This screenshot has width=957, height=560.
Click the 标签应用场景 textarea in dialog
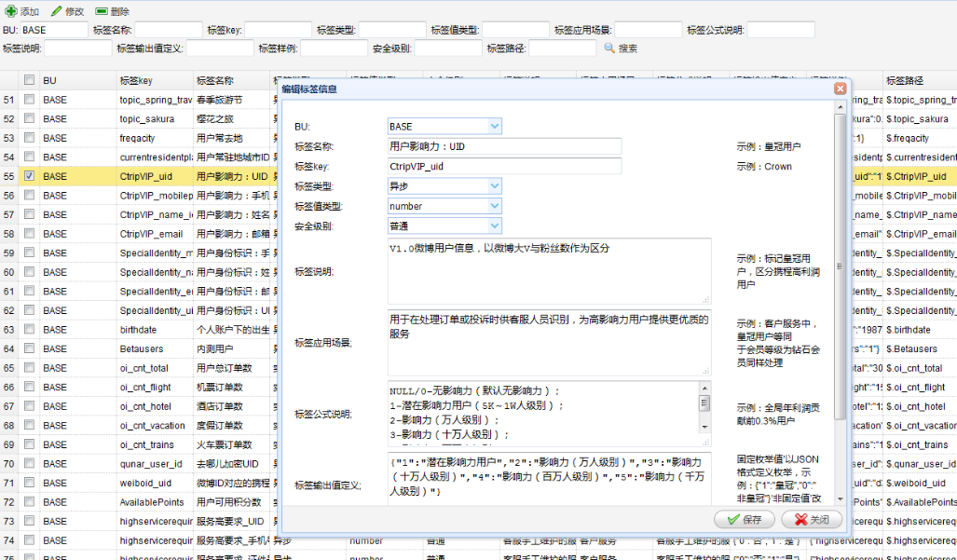[x=549, y=342]
